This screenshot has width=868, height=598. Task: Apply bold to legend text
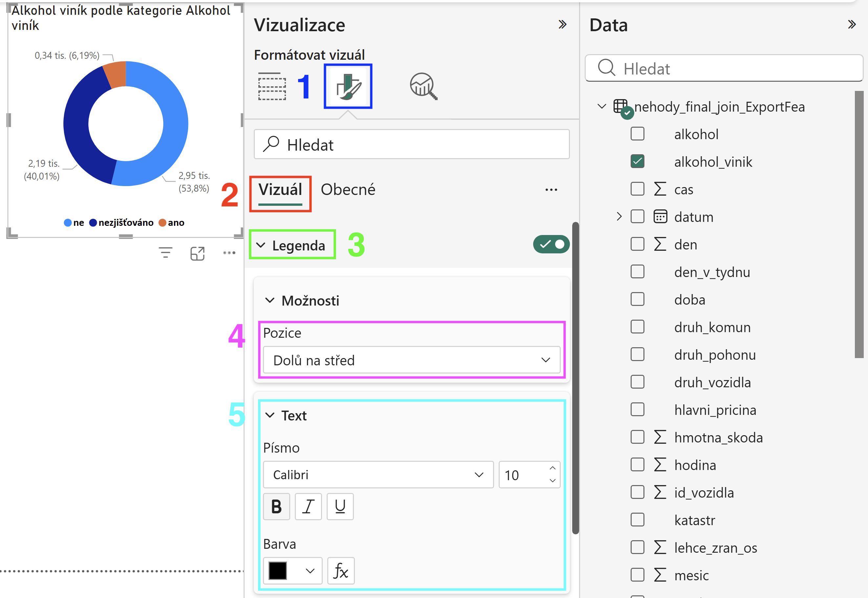click(x=277, y=506)
